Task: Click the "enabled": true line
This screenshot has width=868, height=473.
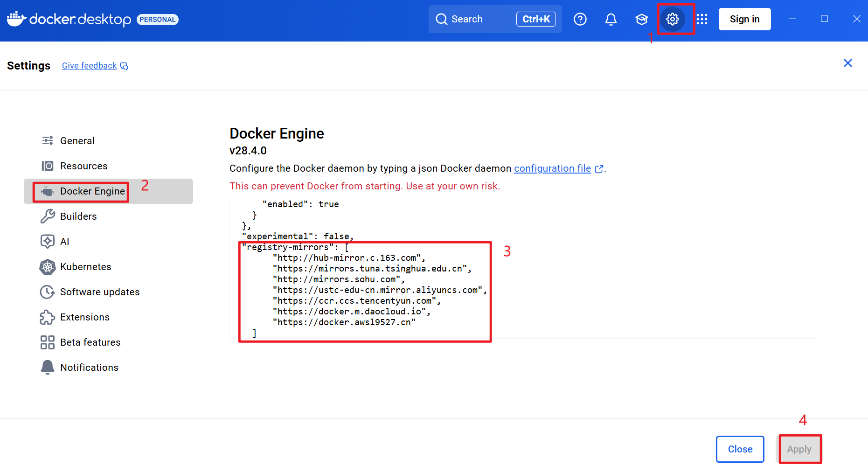Action: click(300, 204)
